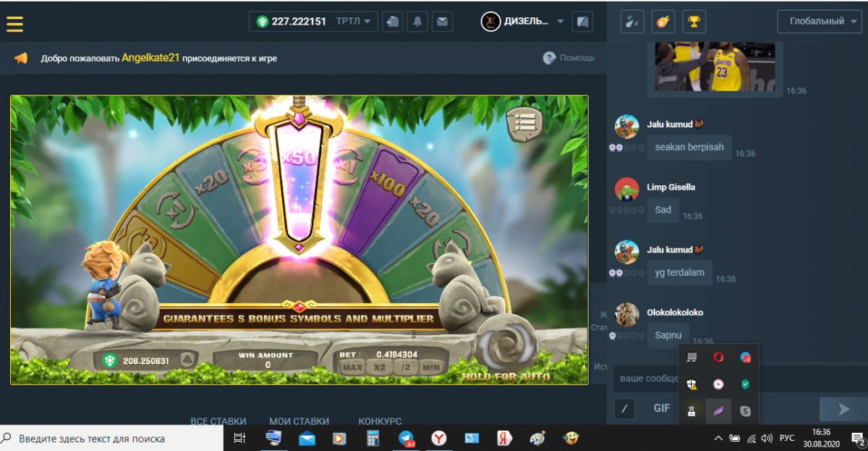
Task: Set the bet to MAX
Action: [352, 367]
